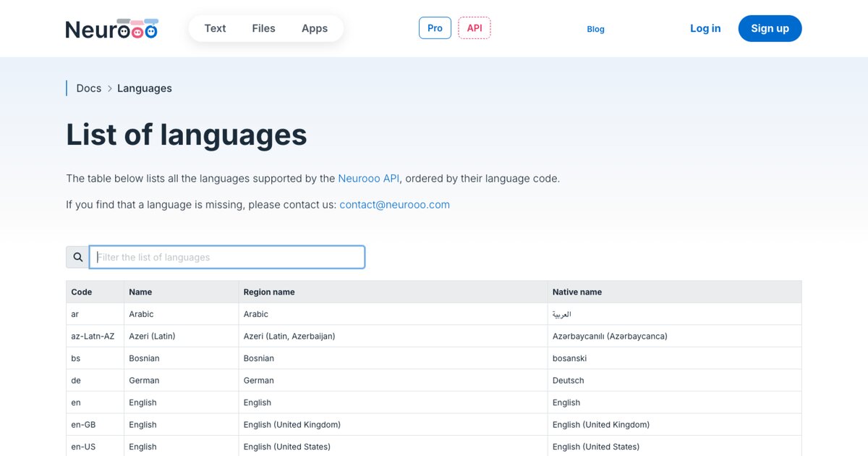Click 'English (United Kingdom)' region name cell
This screenshot has height=456, width=868.
[393, 424]
